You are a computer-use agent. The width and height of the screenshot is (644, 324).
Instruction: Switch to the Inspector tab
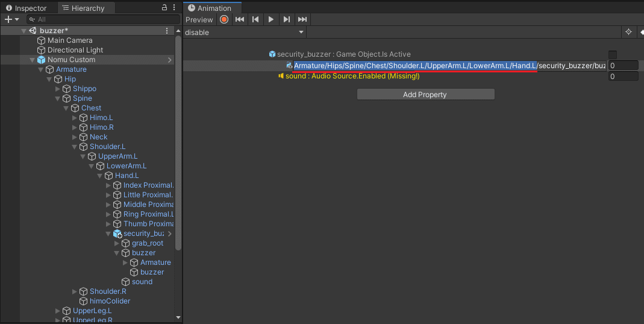(x=27, y=8)
